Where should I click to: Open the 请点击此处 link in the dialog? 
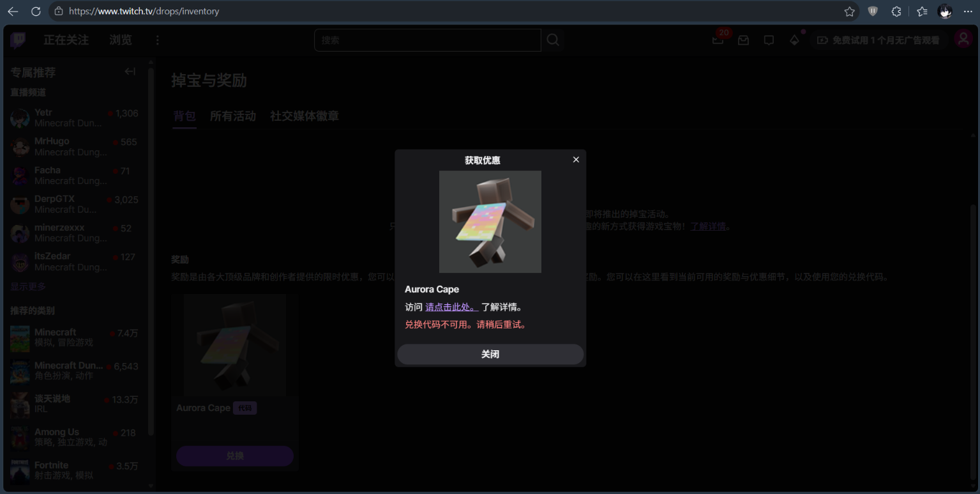451,307
